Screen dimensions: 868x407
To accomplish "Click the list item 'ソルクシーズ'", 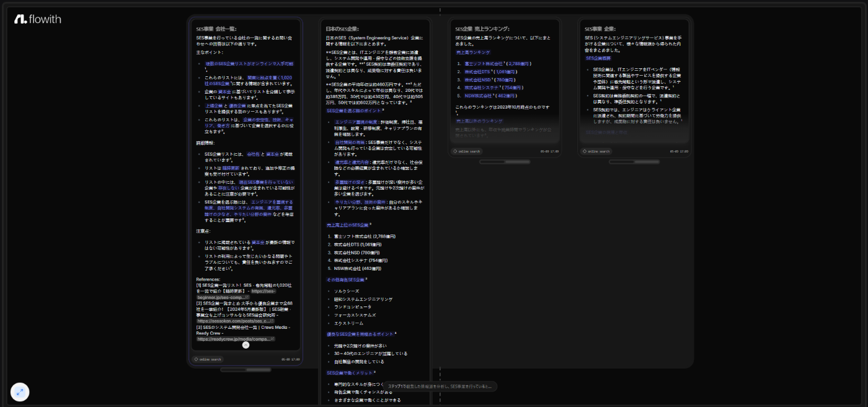I will pyautogui.click(x=347, y=291).
